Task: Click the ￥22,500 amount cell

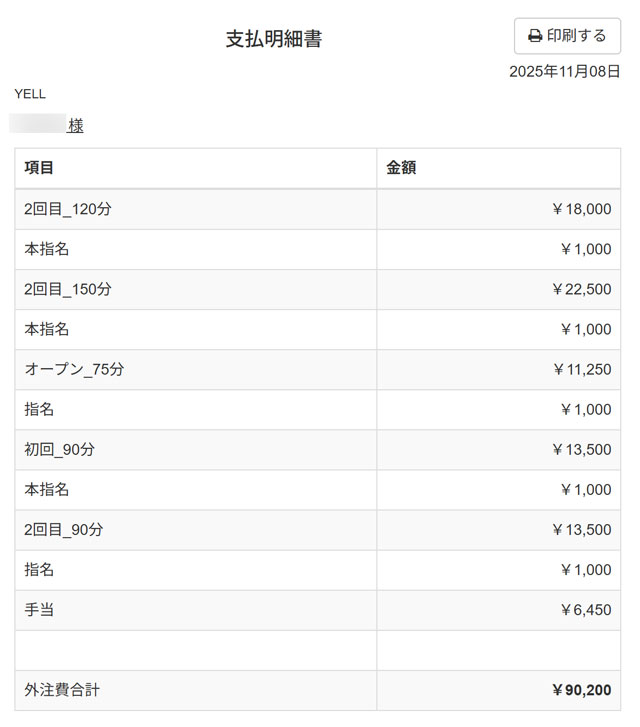Action: pos(581,289)
